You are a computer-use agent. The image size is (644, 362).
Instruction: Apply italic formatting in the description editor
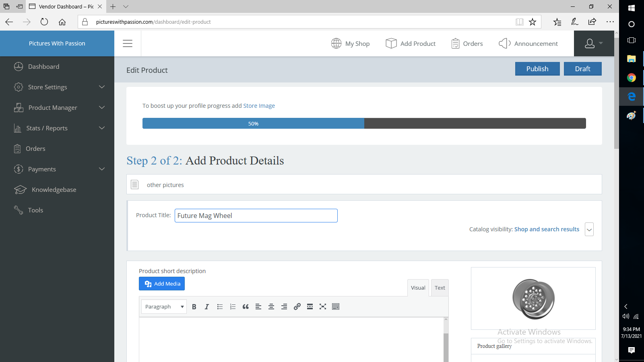[207, 306]
